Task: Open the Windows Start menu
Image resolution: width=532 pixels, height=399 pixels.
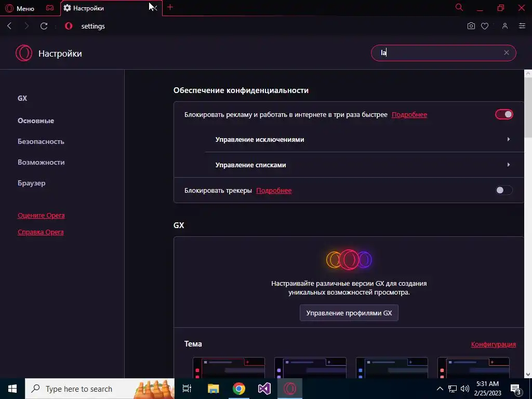Action: 12,389
